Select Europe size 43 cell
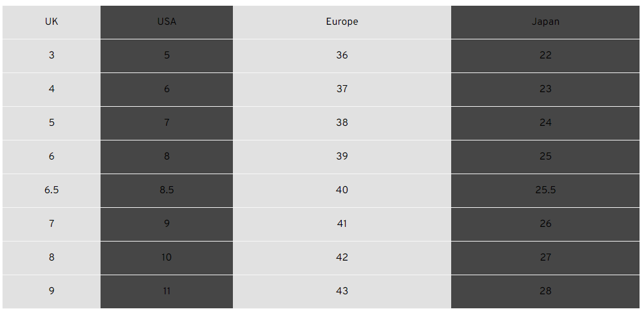644x314 pixels. pyautogui.click(x=342, y=291)
